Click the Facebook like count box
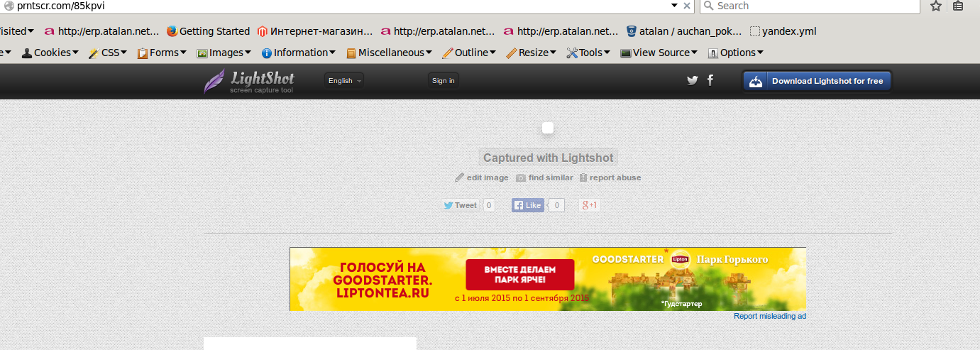980x350 pixels. (x=557, y=205)
